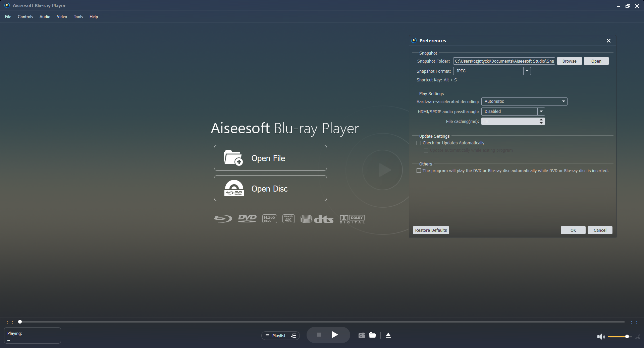Restore down the main window
Viewport: 644px width, 348px height.
point(628,6)
